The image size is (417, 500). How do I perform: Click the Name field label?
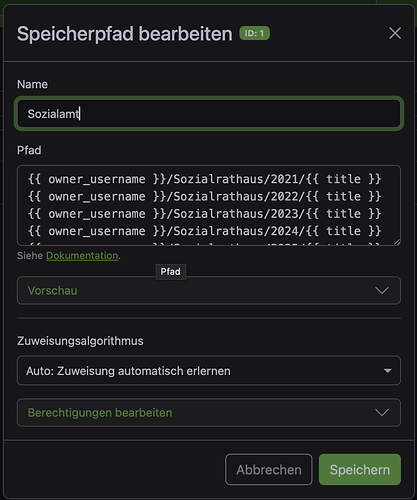point(32,84)
